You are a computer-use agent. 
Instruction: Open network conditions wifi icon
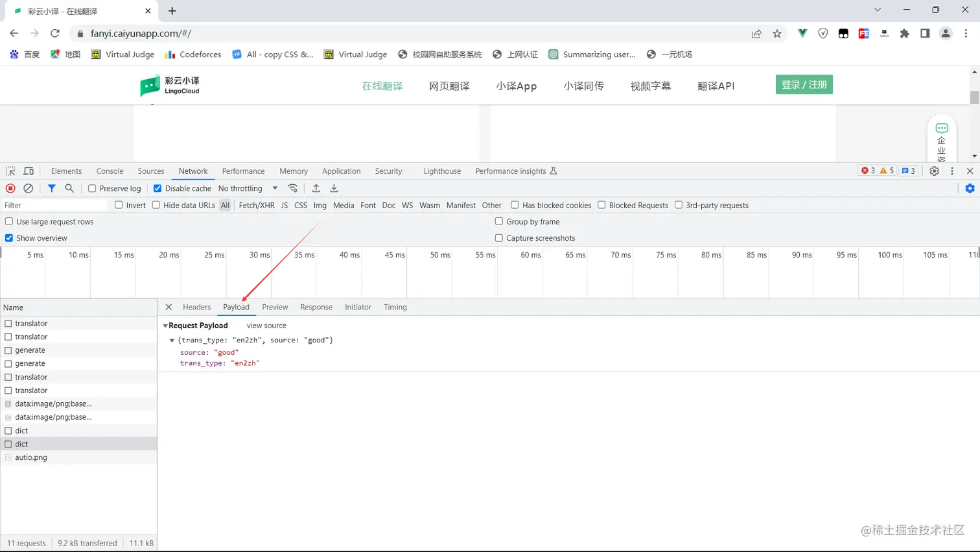pos(293,188)
